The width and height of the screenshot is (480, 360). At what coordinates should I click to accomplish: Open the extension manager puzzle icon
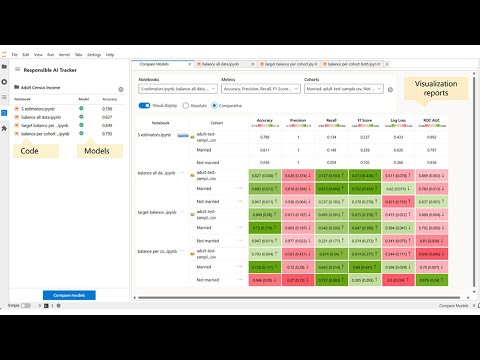point(4,128)
